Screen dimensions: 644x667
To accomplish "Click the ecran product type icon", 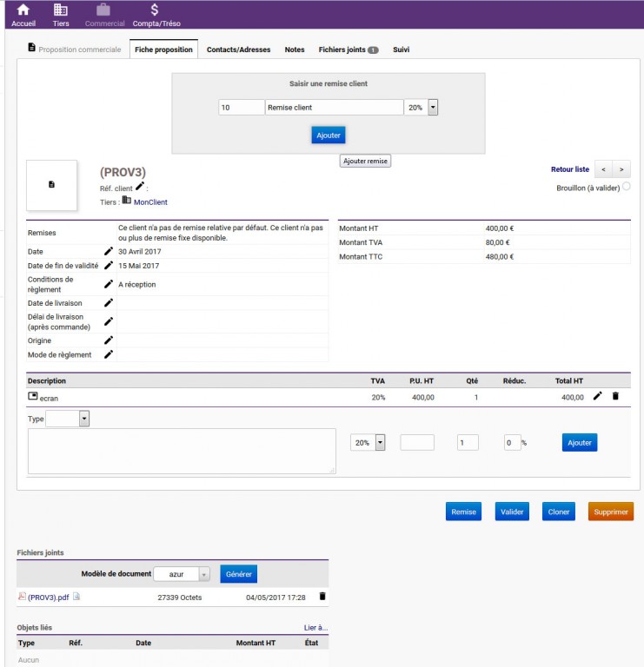I will pos(33,396).
